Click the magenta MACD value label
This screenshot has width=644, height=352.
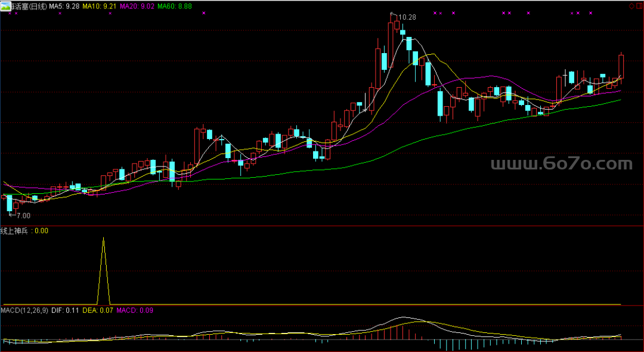pyautogui.click(x=134, y=310)
